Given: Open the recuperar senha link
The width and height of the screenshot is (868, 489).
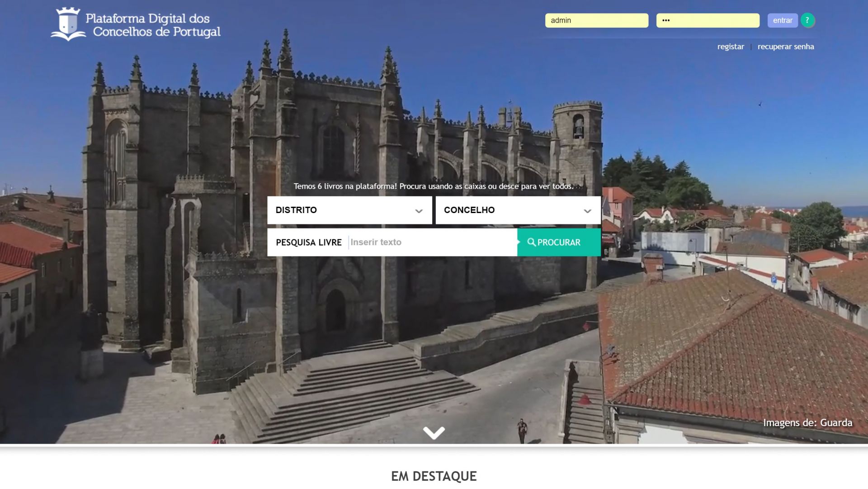Looking at the screenshot, I should tap(785, 47).
